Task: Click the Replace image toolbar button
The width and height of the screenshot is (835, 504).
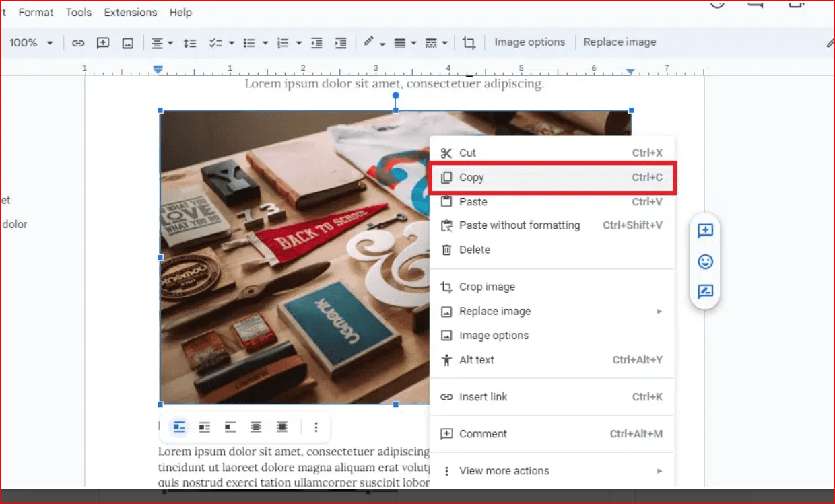Action: click(x=620, y=42)
